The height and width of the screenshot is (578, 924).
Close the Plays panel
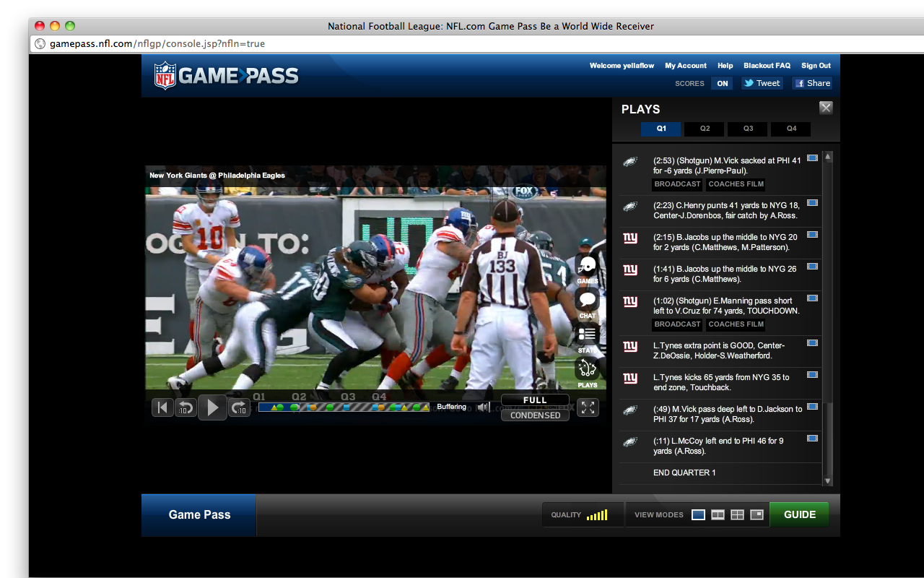[x=826, y=108]
